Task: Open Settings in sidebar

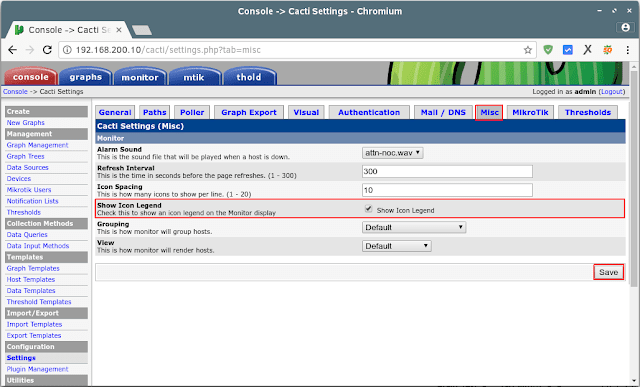Action: click(x=21, y=358)
